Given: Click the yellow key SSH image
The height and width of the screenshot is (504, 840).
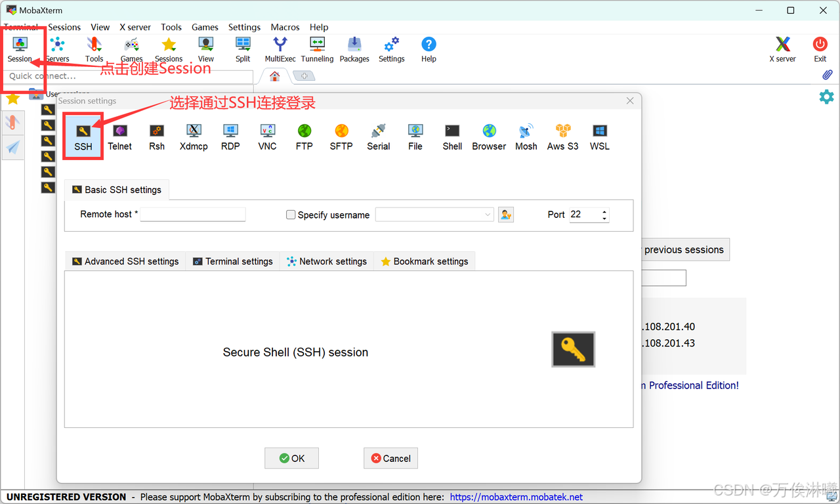Looking at the screenshot, I should 573,349.
